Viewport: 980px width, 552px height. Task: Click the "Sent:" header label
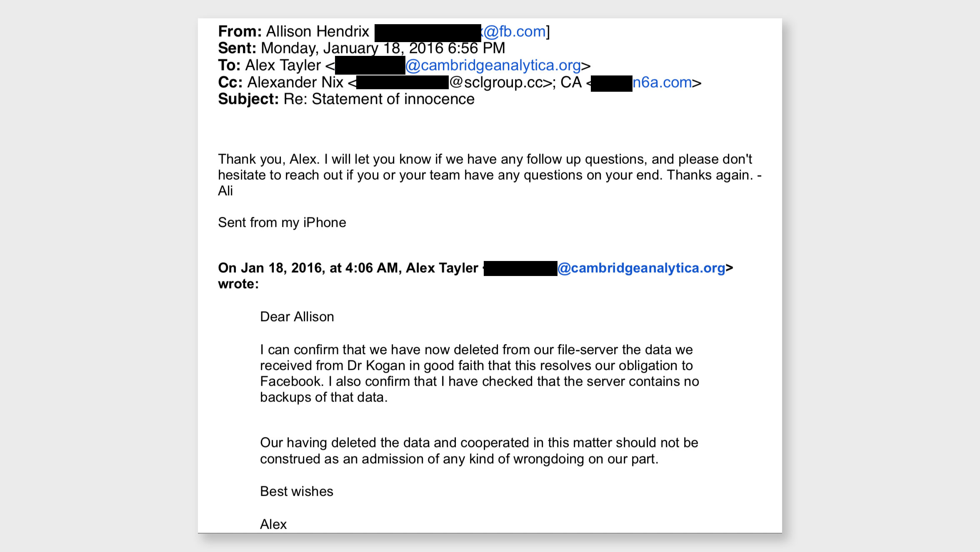(x=237, y=48)
